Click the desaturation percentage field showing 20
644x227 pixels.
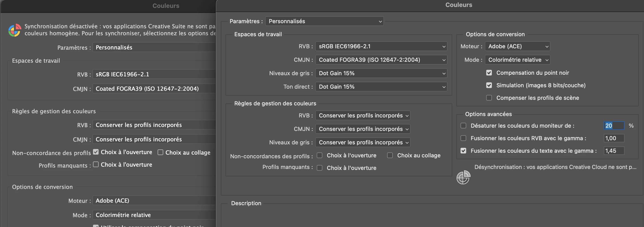[614, 126]
